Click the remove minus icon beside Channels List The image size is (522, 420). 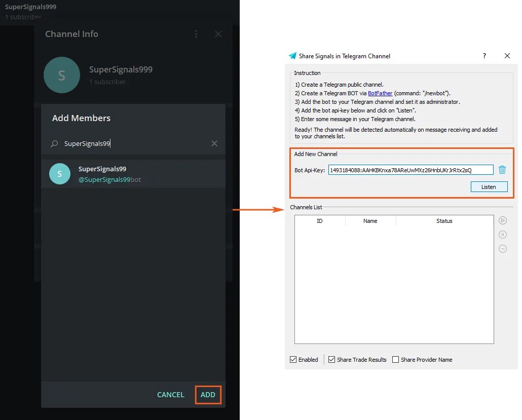503,249
